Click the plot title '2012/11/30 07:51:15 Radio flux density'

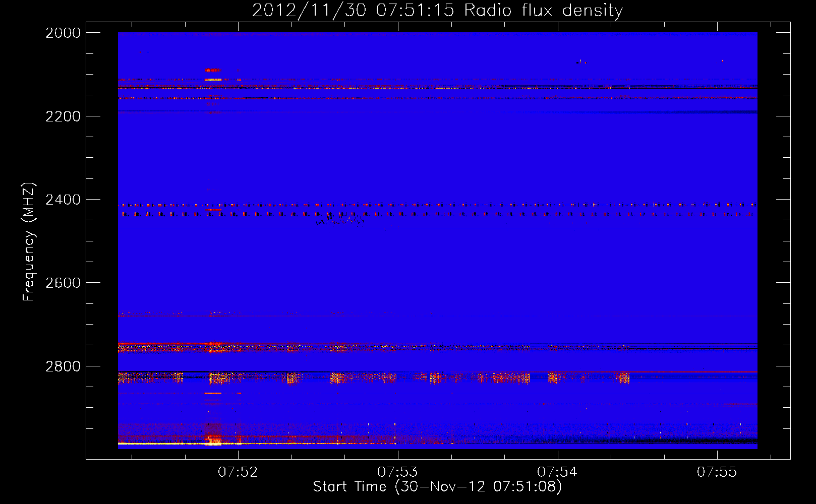(437, 11)
